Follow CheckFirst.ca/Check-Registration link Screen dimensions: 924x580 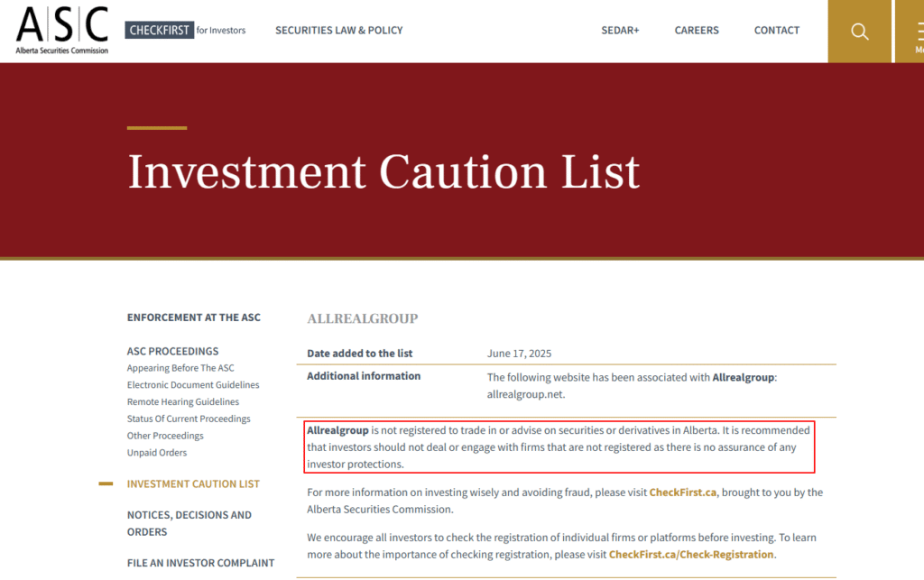690,555
